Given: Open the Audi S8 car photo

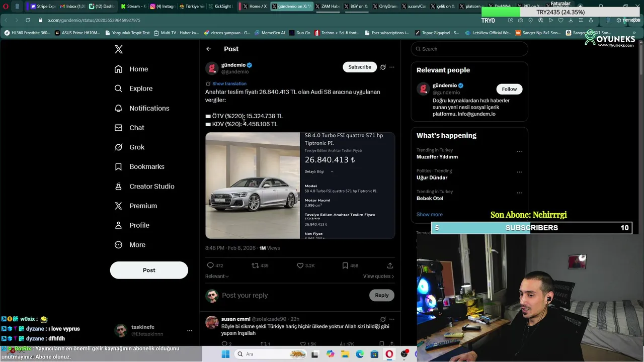Looking at the screenshot, I should (x=253, y=186).
